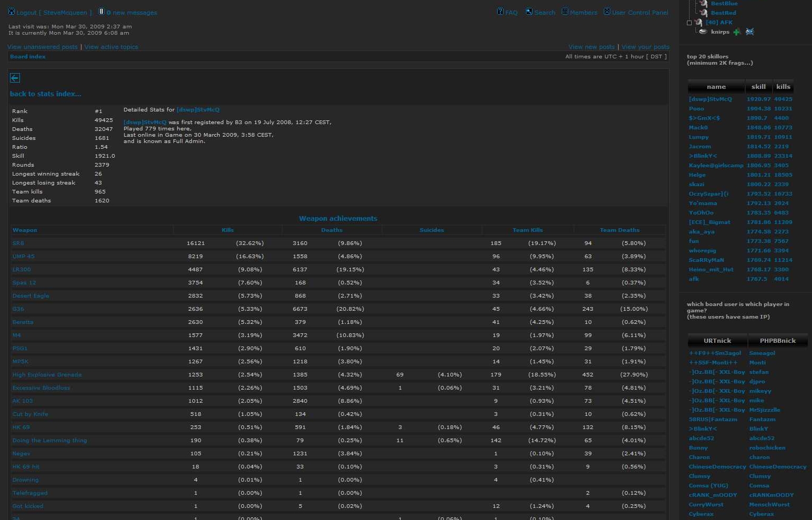The width and height of the screenshot is (812, 520).
Task: Open View active topics
Action: tap(111, 47)
